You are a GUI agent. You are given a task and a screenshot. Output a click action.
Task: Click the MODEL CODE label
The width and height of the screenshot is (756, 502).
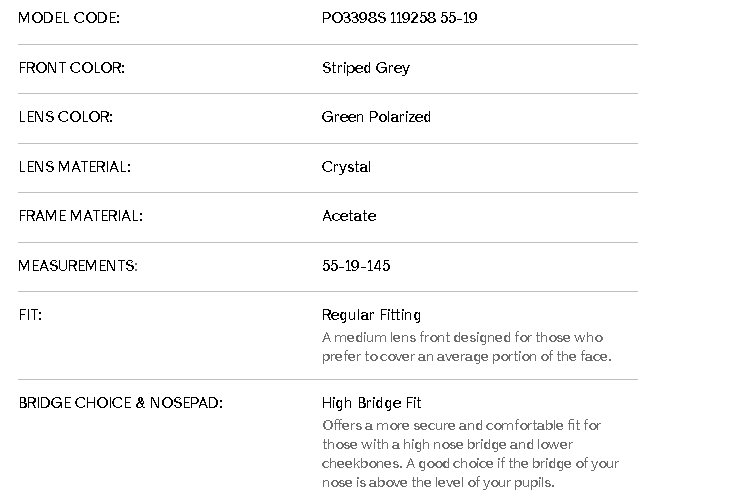coord(68,18)
